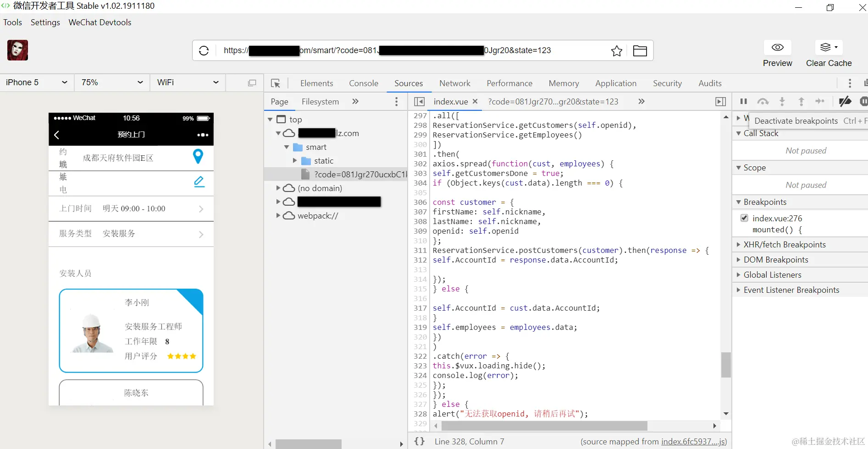This screenshot has height=449, width=868.
Task: Pause script execution in the debugger
Action: (x=744, y=101)
